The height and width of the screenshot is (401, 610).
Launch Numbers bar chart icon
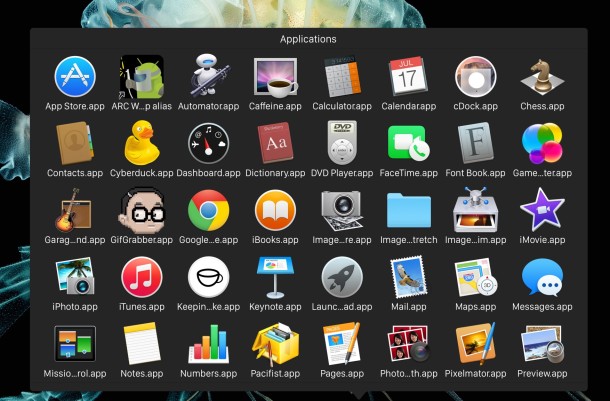point(209,343)
